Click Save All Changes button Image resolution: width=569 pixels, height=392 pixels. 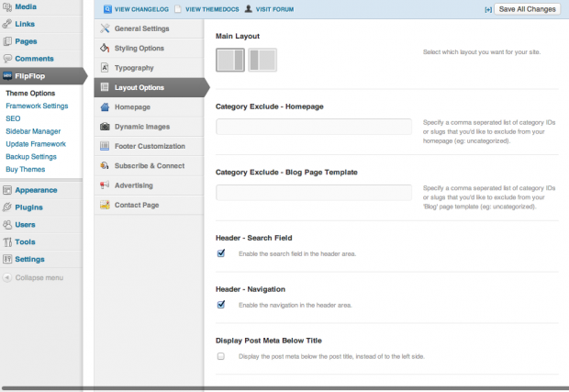coord(527,9)
